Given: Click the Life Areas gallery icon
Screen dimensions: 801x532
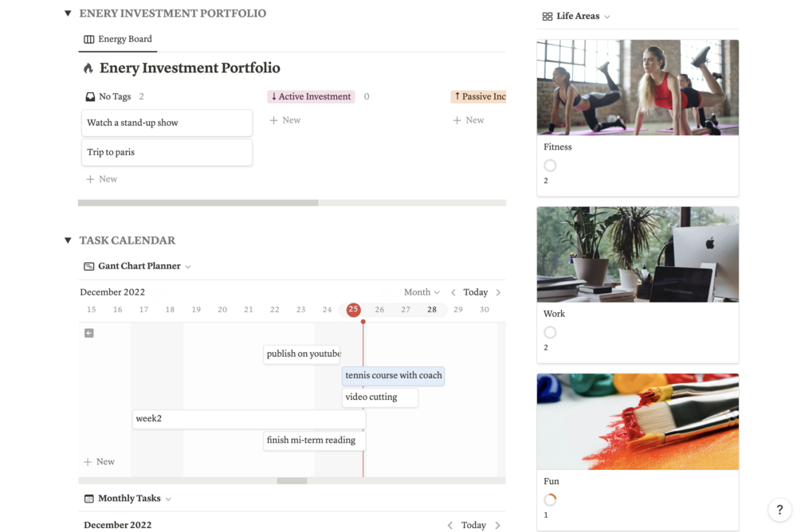Looking at the screenshot, I should (x=547, y=17).
